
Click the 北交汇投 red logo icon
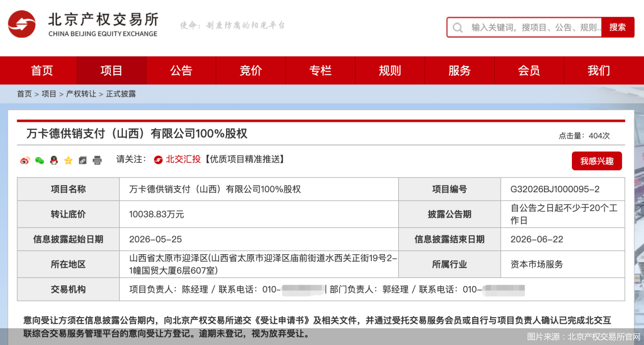tap(158, 159)
